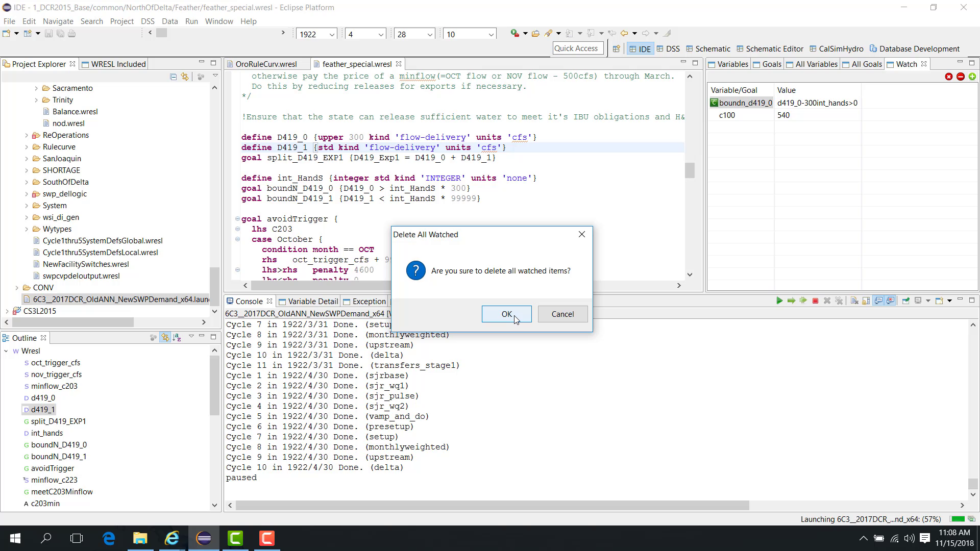Open the year 1922 dropdown

(x=332, y=34)
